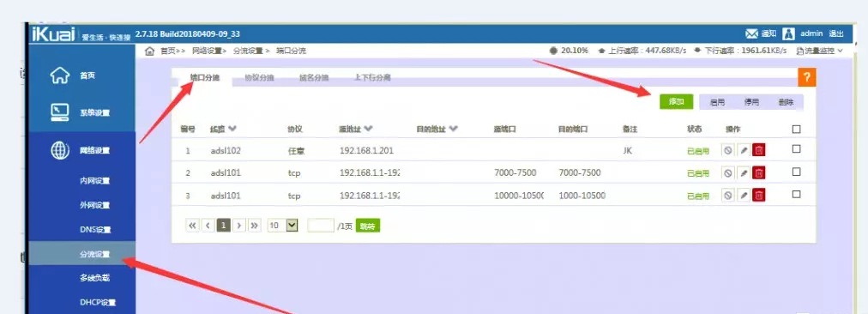Open the orange question mark help

806,77
